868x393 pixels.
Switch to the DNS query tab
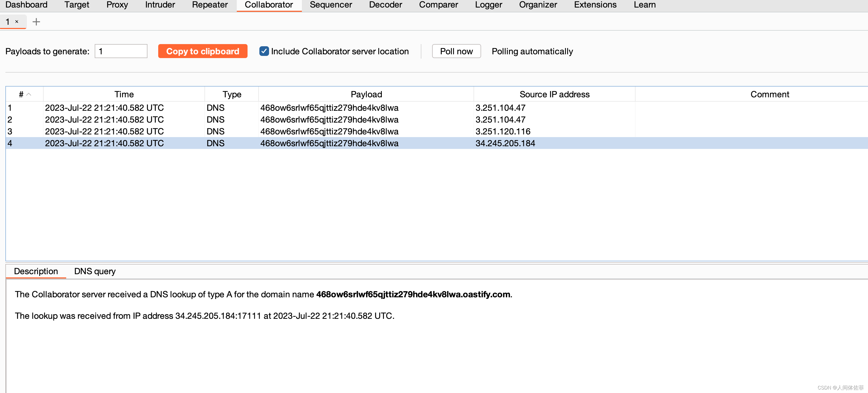click(95, 271)
